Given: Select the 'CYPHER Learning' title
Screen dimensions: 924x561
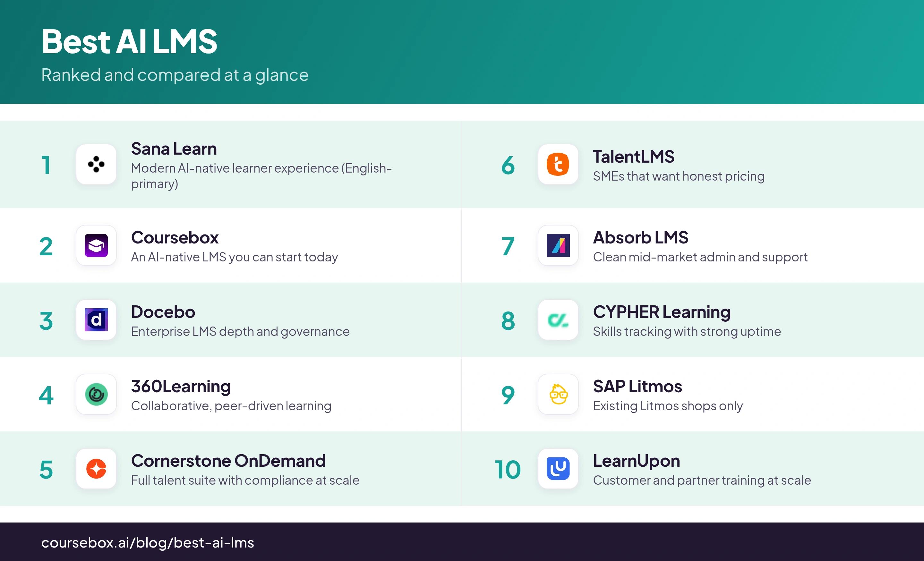Looking at the screenshot, I should (x=662, y=312).
